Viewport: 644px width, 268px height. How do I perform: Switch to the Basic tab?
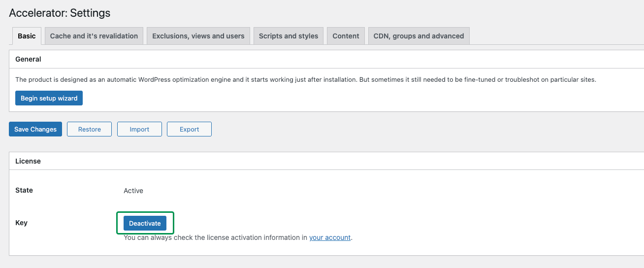coord(27,36)
